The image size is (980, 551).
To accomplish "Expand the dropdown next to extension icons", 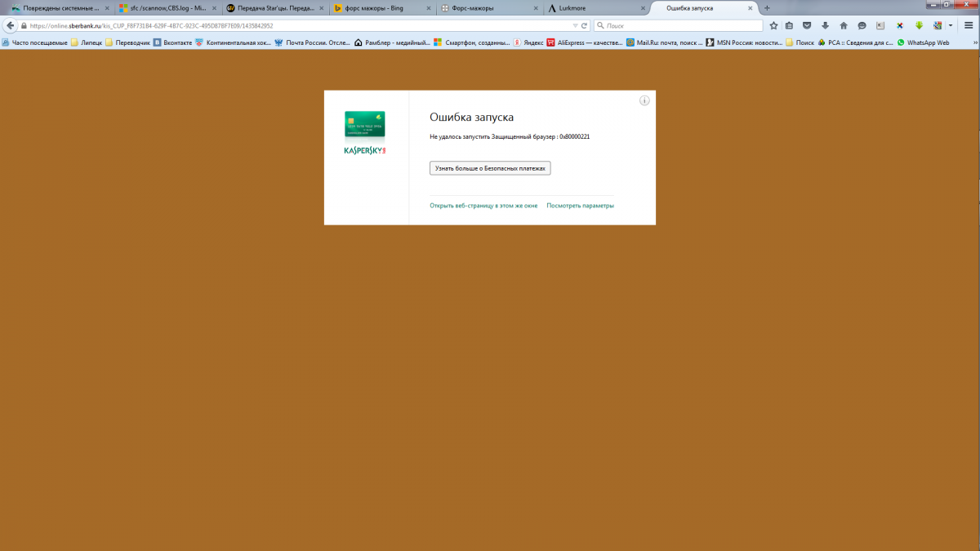I will pyautogui.click(x=951, y=25).
